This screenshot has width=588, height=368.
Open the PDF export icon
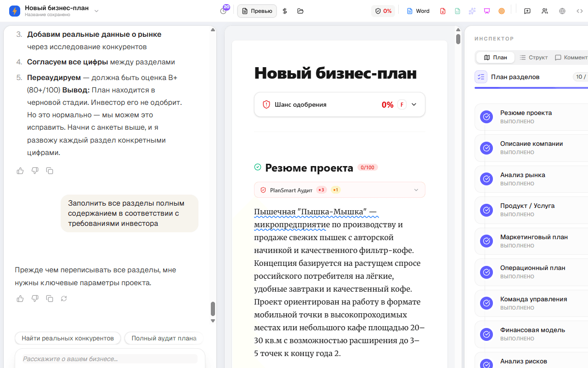(444, 11)
